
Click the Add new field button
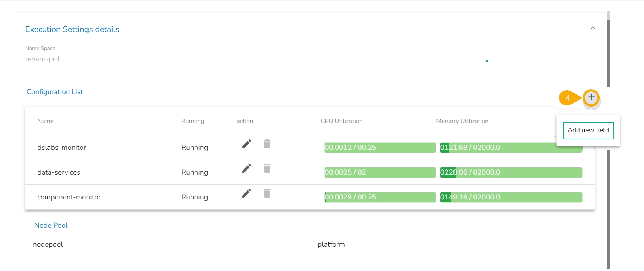point(588,130)
